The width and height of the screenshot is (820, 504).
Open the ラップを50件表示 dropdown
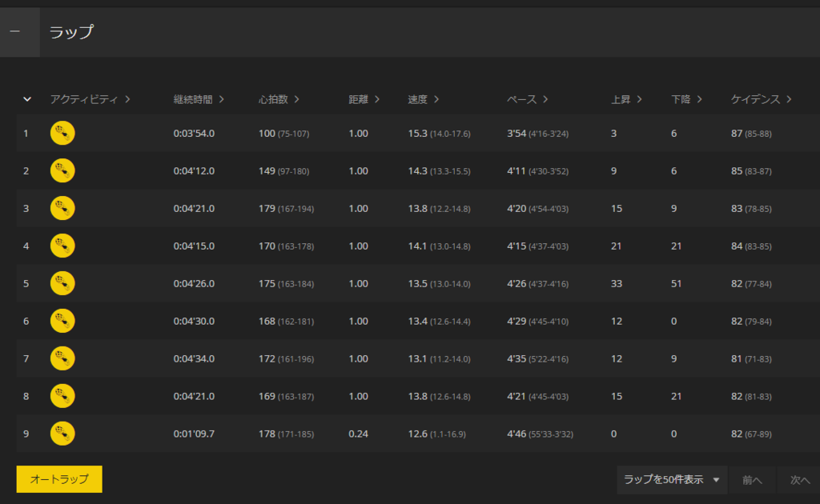(x=672, y=479)
